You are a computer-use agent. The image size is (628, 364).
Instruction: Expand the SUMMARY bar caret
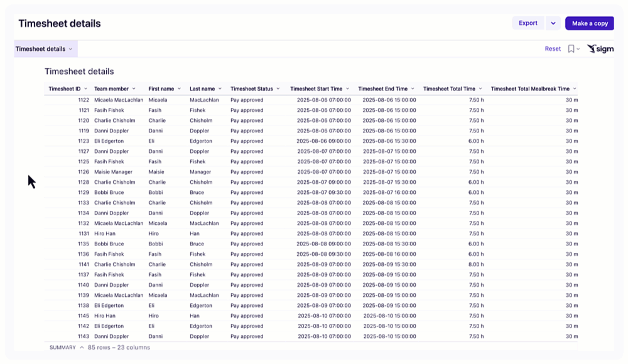tap(82, 348)
